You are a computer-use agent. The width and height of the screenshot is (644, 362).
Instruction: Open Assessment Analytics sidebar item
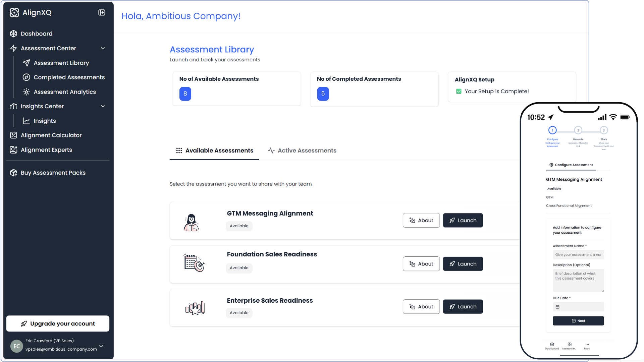tap(64, 92)
